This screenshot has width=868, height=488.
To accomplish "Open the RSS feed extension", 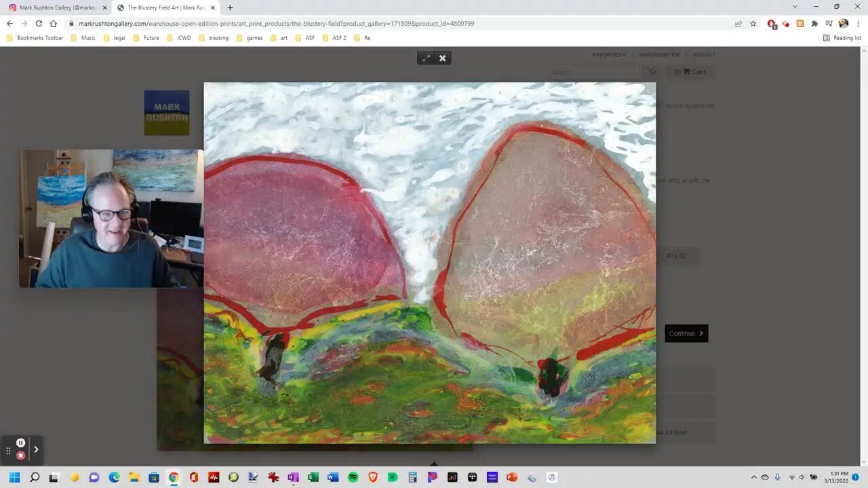I will [x=800, y=24].
